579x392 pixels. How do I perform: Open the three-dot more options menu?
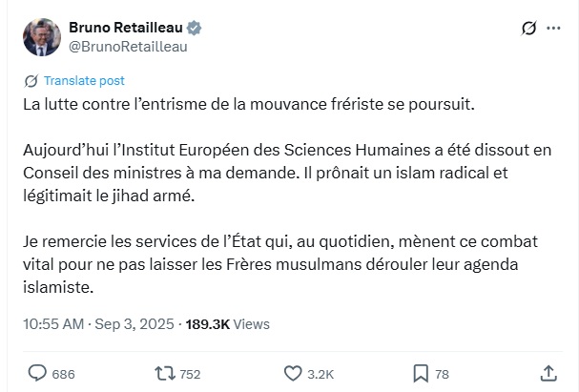(554, 28)
